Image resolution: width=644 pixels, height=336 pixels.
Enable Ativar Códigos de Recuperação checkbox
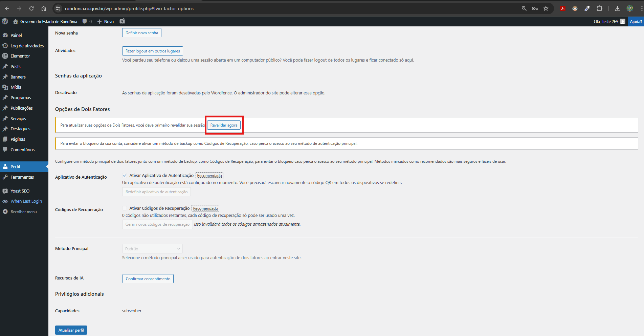[125, 208]
